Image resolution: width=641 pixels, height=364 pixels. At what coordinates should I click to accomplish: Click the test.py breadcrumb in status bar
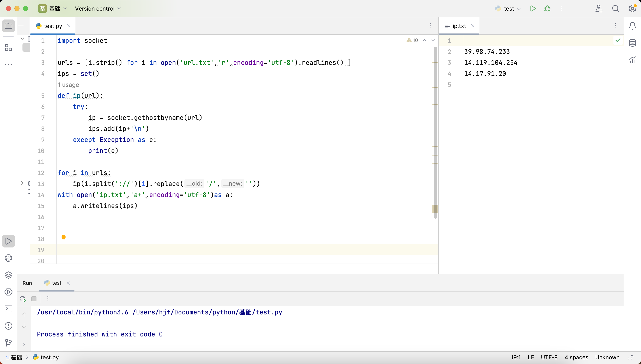(46, 357)
